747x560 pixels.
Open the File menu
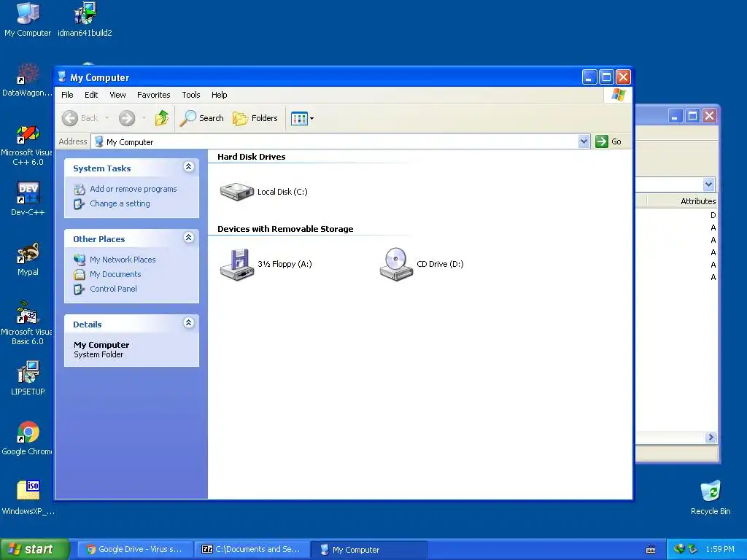tap(67, 95)
